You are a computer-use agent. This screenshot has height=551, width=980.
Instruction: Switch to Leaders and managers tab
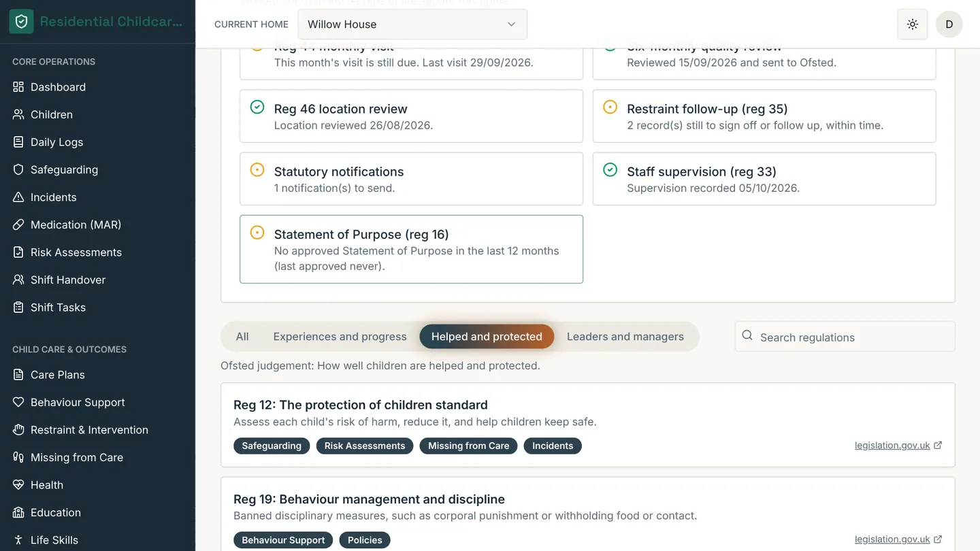pyautogui.click(x=625, y=337)
